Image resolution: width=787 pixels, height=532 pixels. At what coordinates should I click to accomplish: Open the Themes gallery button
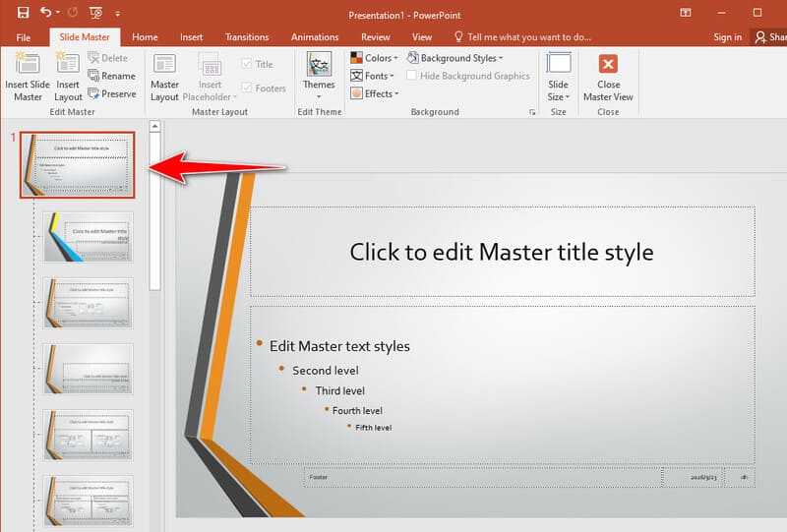(x=319, y=76)
